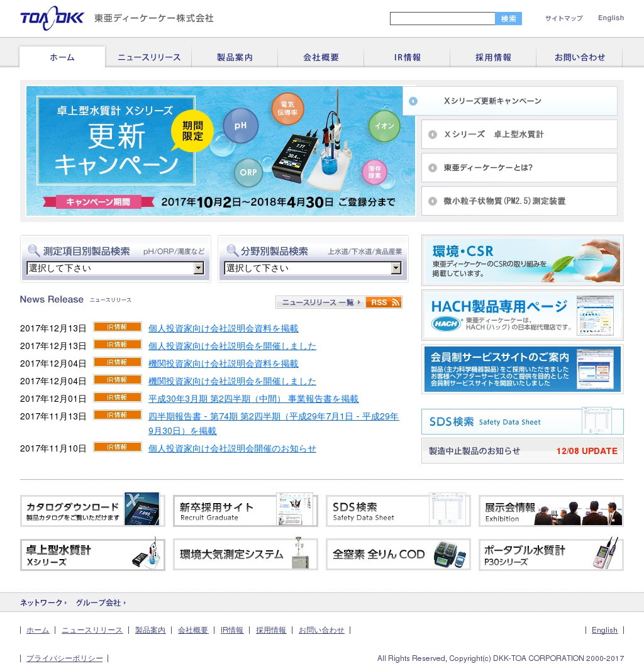Click arrow icon next to 東亜ディーケーケーとは?
Viewport: 644px width, 671px height.
433,168
